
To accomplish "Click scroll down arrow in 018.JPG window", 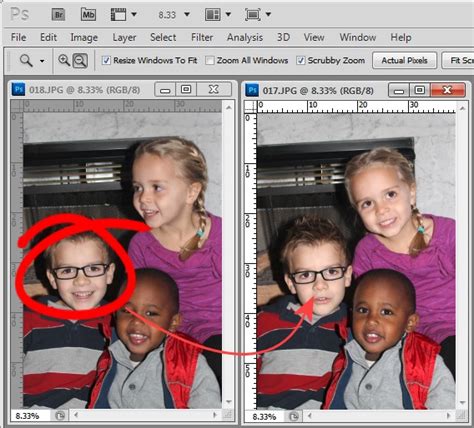I will coord(229,402).
